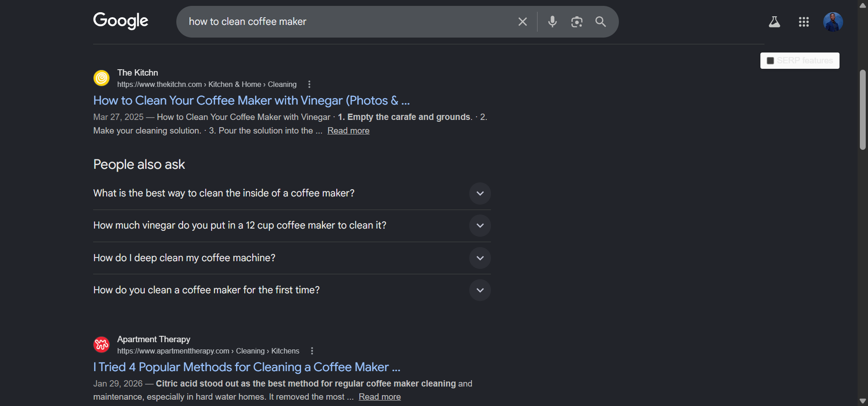Viewport: 868px width, 406px height.
Task: Click The Kitchn site name
Action: click(137, 72)
